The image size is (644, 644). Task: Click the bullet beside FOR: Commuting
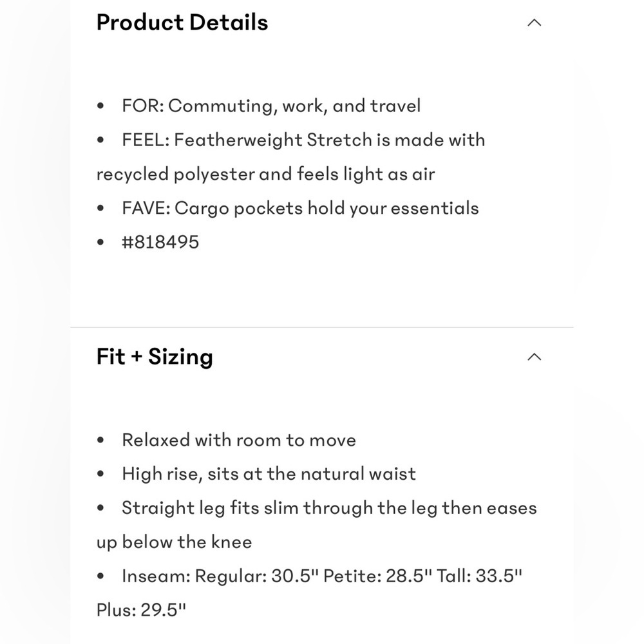pos(100,106)
